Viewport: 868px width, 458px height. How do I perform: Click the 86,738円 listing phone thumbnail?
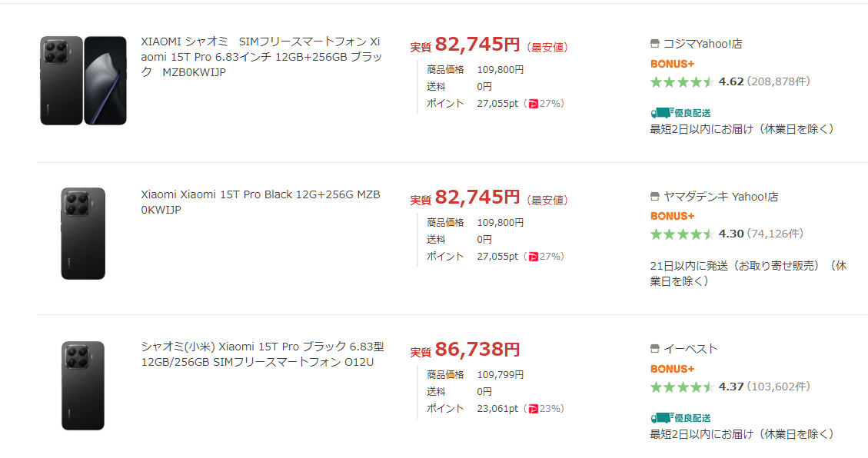(83, 386)
